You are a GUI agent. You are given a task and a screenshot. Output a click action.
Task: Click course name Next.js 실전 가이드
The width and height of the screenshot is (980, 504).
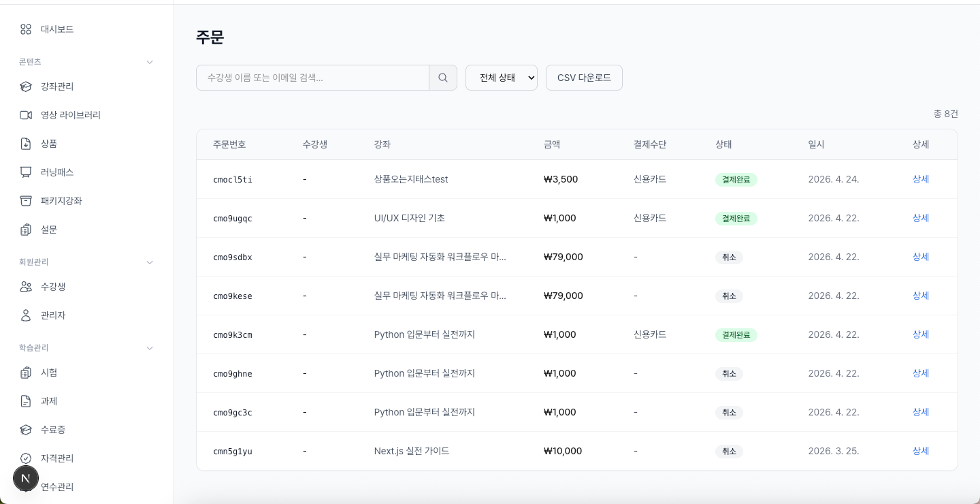[412, 451]
